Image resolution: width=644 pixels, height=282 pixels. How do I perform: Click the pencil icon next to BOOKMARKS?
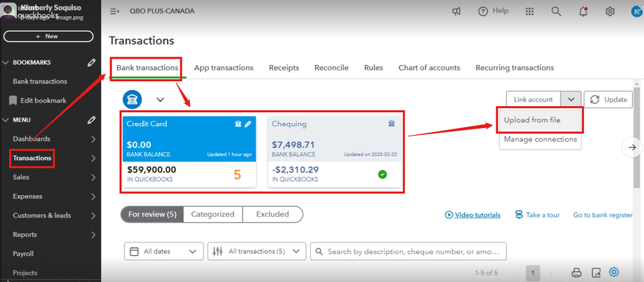92,62
